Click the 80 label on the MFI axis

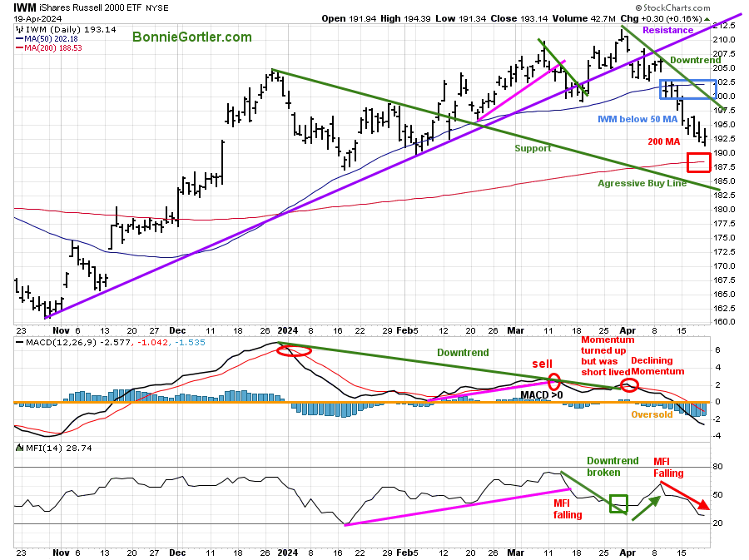[717, 467]
